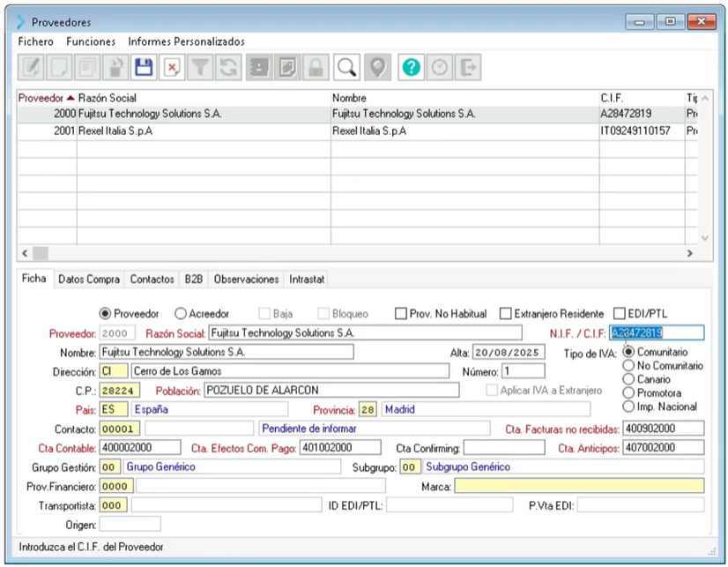
Task: Click the yellow Marca field
Action: [579, 486]
